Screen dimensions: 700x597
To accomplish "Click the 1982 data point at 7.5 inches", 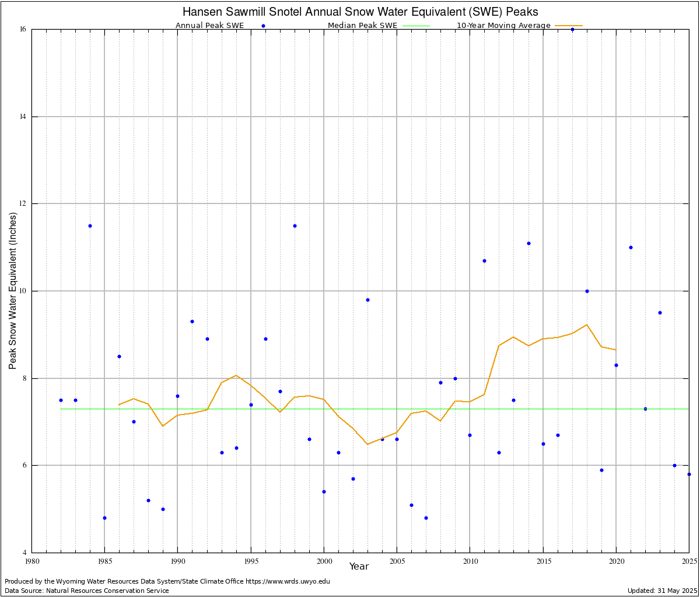I will pos(61,400).
